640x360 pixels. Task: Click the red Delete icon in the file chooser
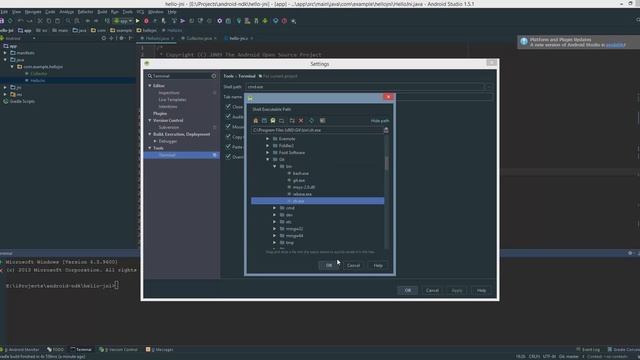301,121
